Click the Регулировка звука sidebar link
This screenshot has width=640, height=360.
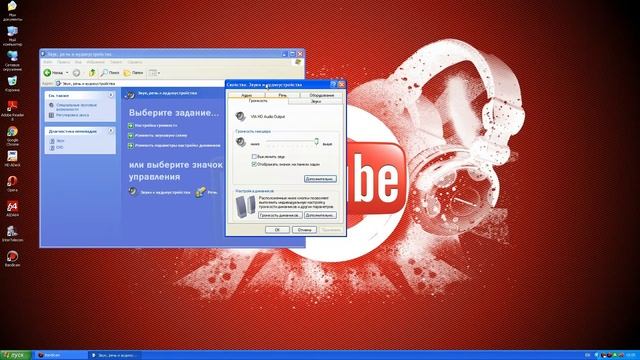[x=72, y=115]
